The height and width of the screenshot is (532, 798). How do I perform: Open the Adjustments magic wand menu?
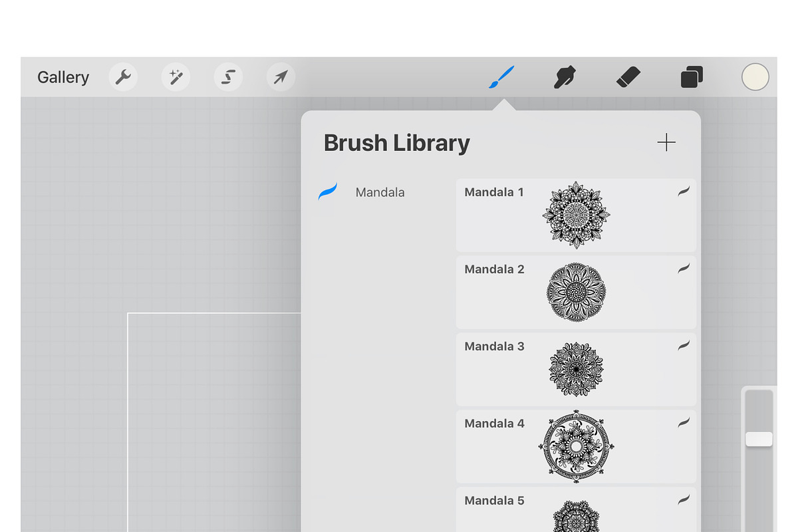pyautogui.click(x=176, y=77)
